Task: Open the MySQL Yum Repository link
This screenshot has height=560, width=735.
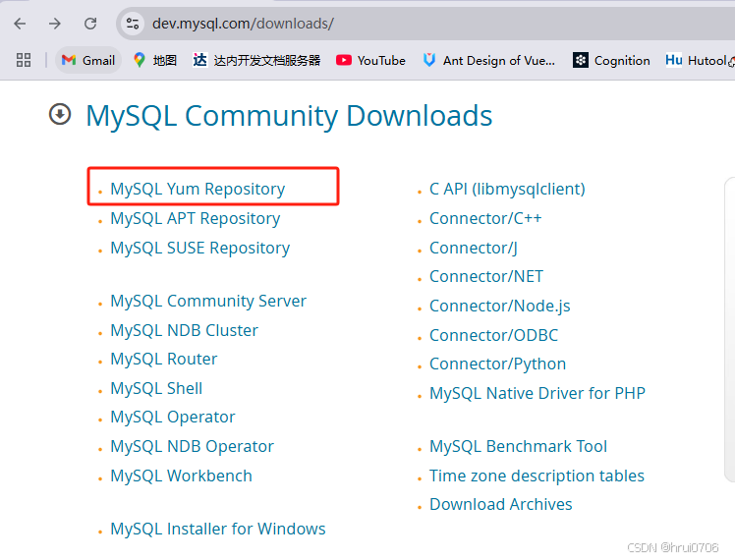Action: [x=198, y=189]
